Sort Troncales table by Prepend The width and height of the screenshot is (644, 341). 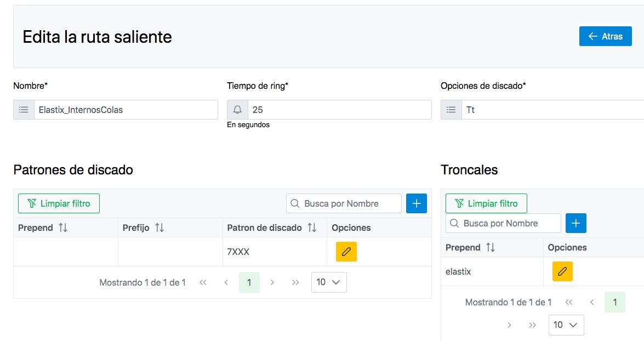tap(491, 247)
